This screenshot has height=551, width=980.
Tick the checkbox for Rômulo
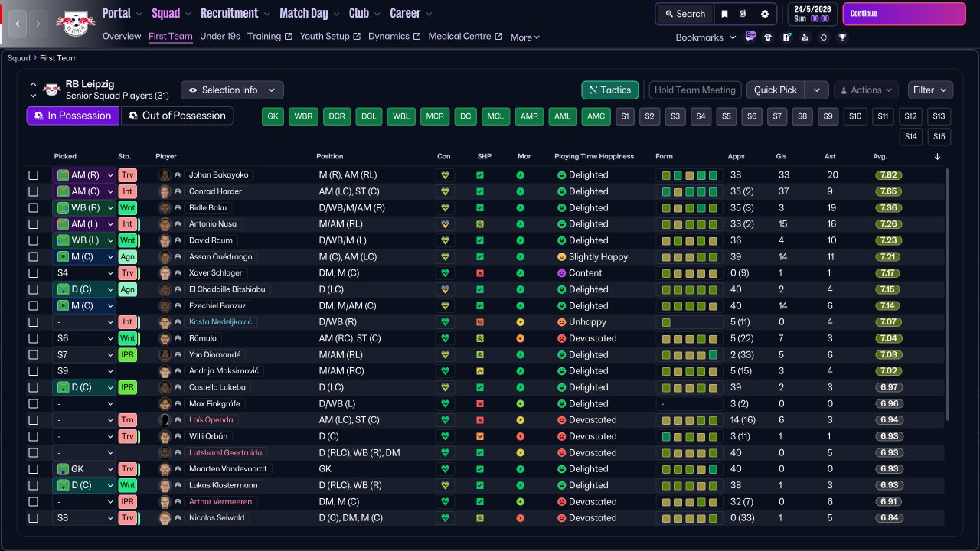pyautogui.click(x=34, y=338)
